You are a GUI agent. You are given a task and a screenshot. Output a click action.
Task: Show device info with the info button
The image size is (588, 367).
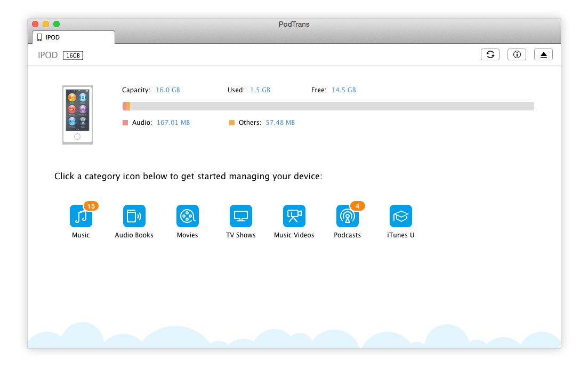(517, 54)
